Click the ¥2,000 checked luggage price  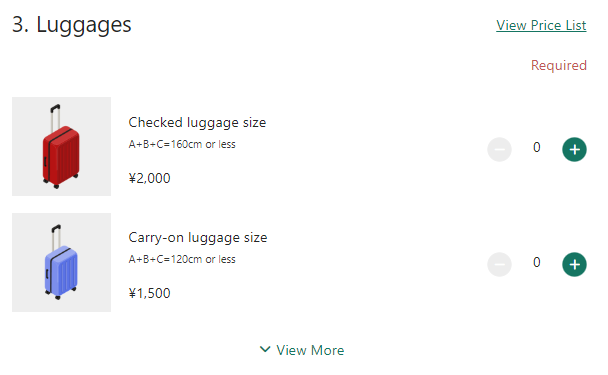pyautogui.click(x=149, y=178)
